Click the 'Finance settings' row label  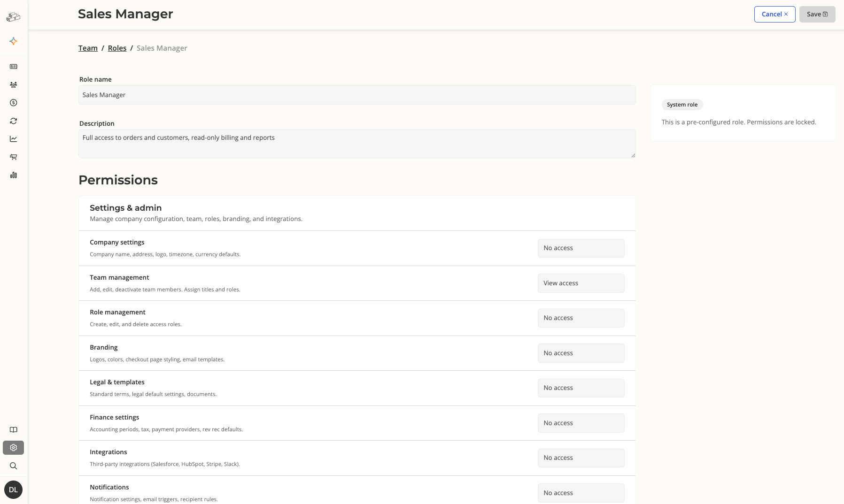click(x=114, y=417)
